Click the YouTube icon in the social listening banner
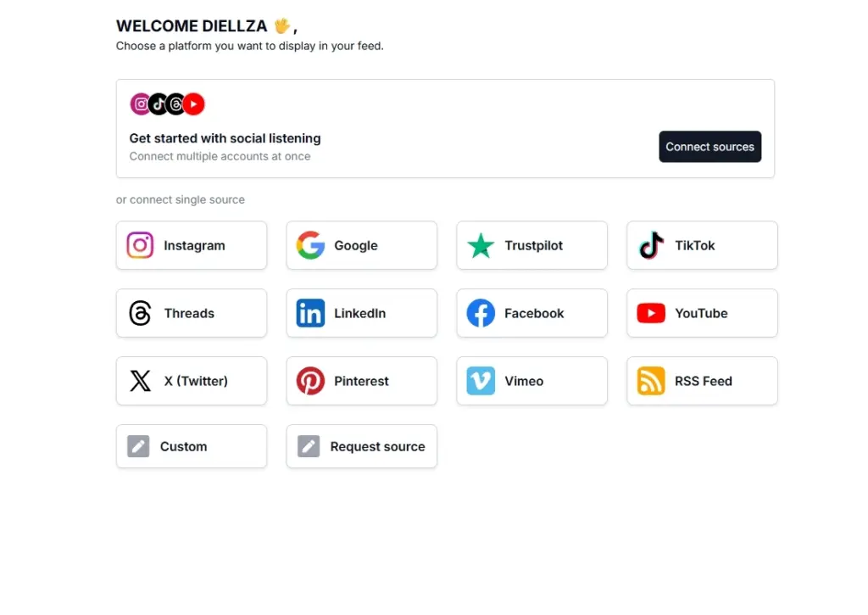868x615 pixels. 193,103
